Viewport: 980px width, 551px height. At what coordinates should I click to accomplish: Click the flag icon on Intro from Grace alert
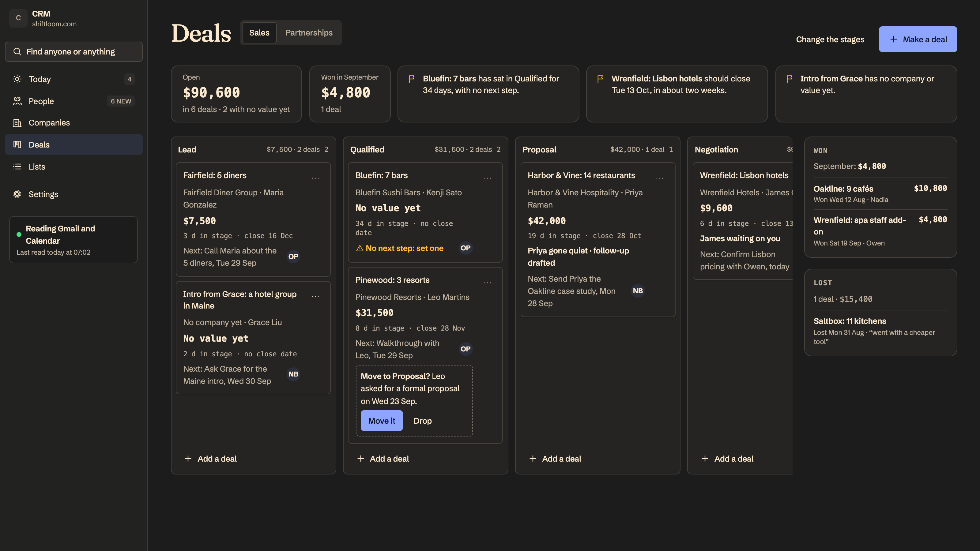point(789,79)
